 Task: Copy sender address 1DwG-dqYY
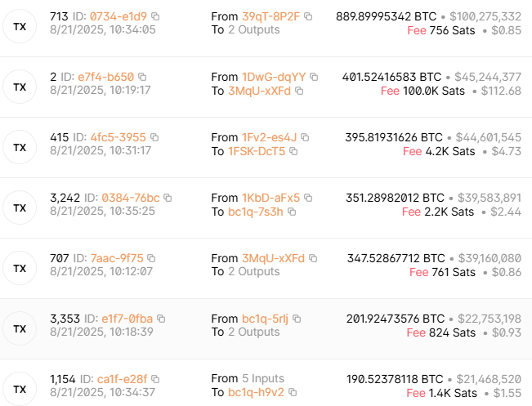point(314,77)
